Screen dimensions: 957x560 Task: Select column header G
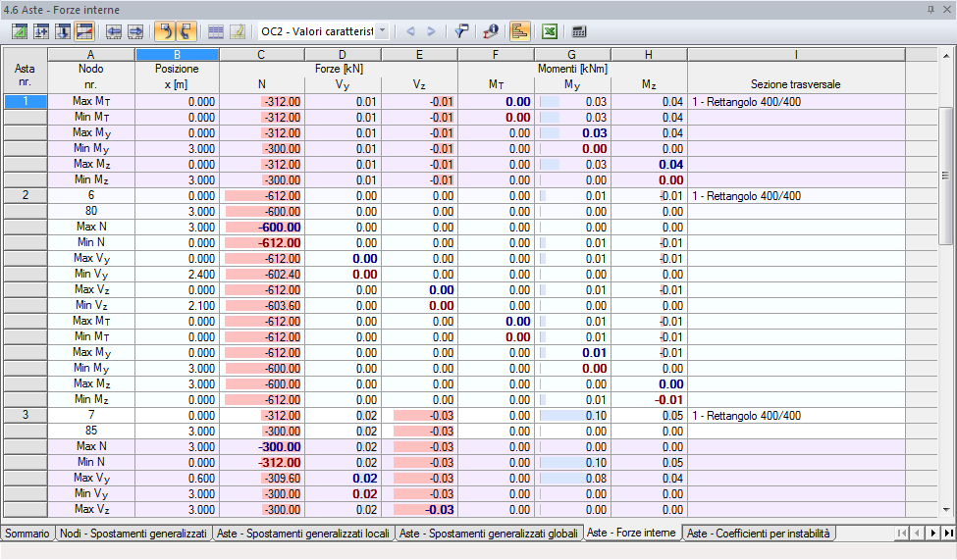click(572, 55)
